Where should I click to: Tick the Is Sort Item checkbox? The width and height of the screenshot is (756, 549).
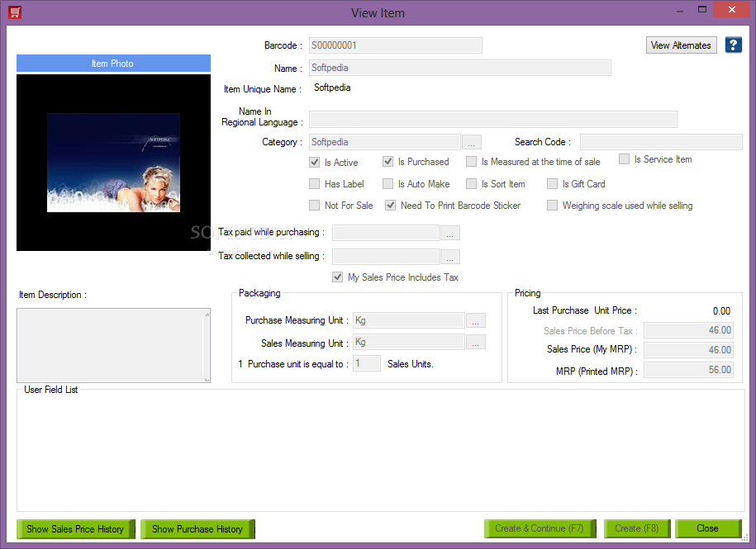[x=471, y=183]
